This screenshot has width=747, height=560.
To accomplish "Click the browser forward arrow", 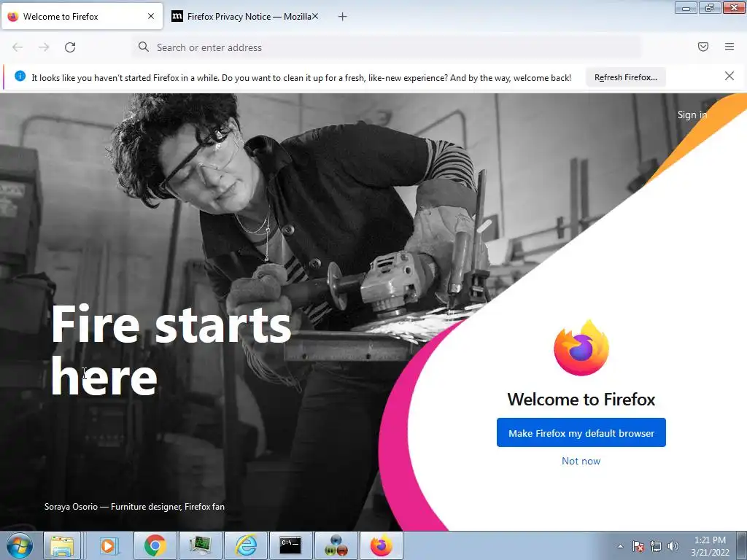I will pos(44,47).
